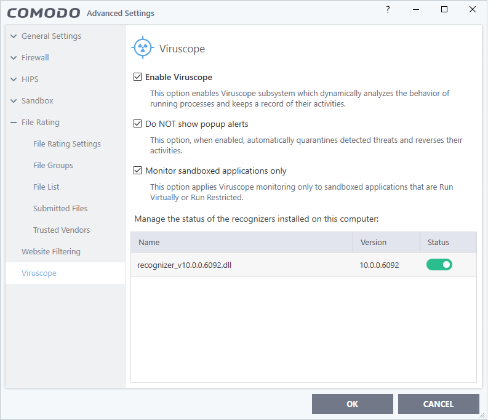The height and width of the screenshot is (420, 504).
Task: Expand the Firewall section chevron
Action: click(x=14, y=58)
